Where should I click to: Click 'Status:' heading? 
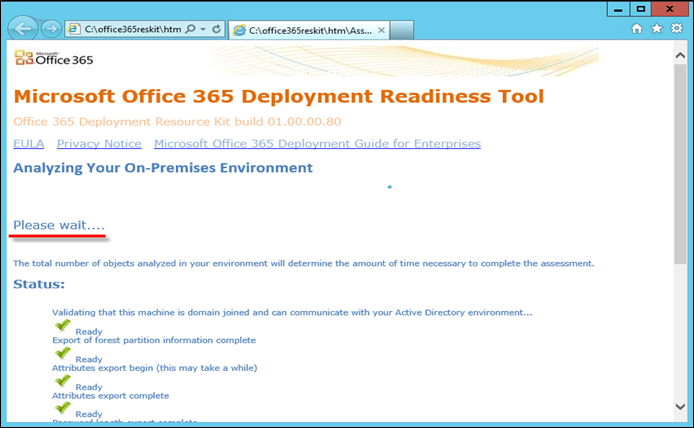coord(39,284)
